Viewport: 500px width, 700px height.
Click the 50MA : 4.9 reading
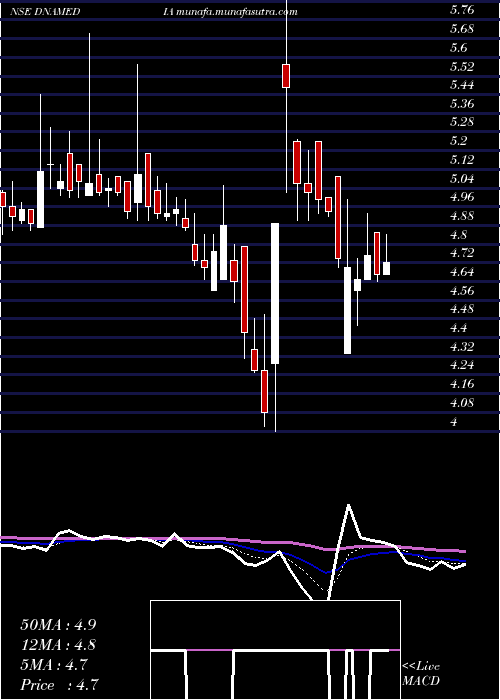(x=58, y=625)
